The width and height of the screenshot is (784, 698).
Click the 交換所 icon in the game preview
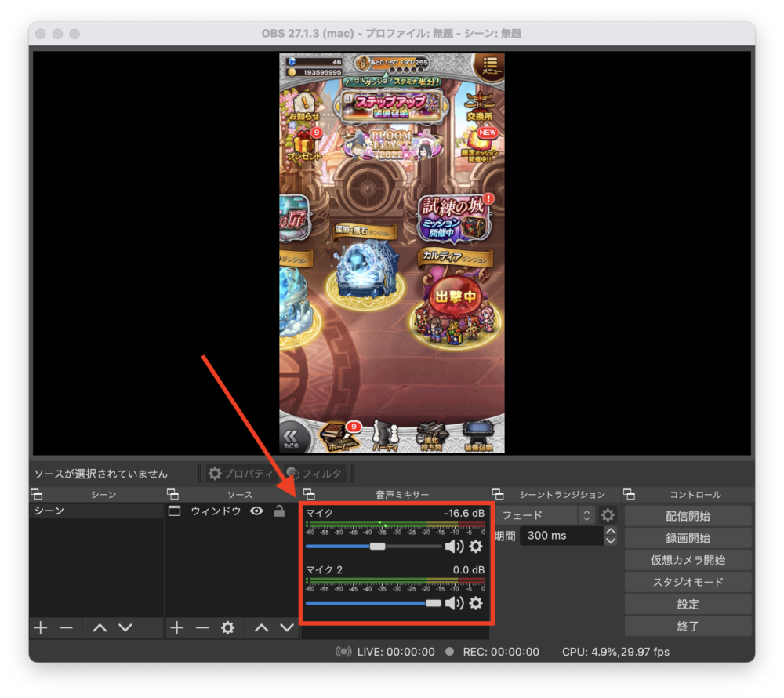pyautogui.click(x=480, y=106)
